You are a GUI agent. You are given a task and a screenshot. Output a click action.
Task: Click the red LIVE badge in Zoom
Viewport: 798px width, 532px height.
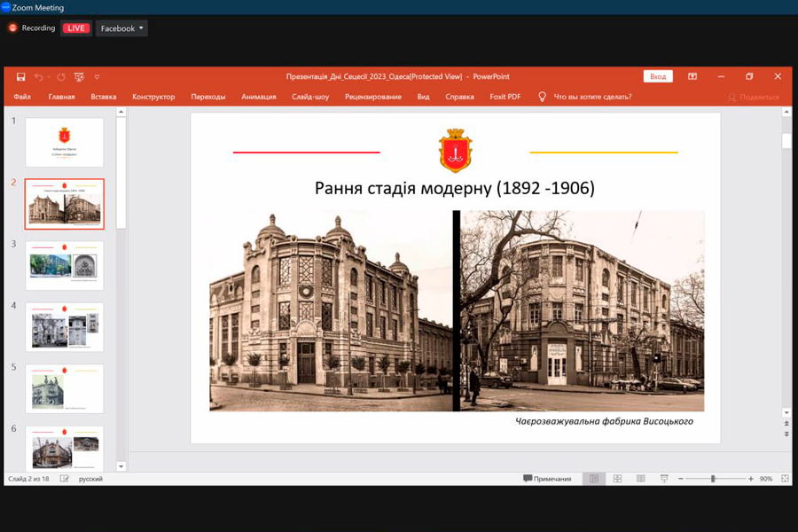click(76, 28)
